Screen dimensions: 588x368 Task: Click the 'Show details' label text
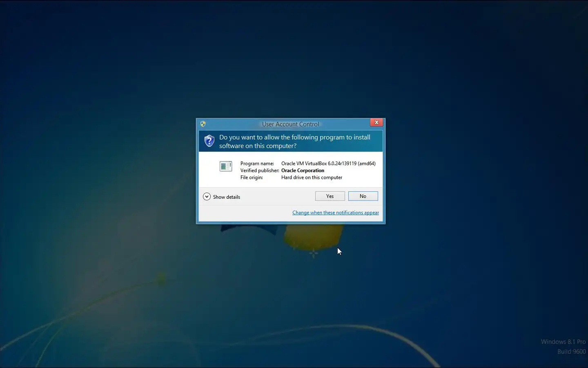(x=227, y=197)
